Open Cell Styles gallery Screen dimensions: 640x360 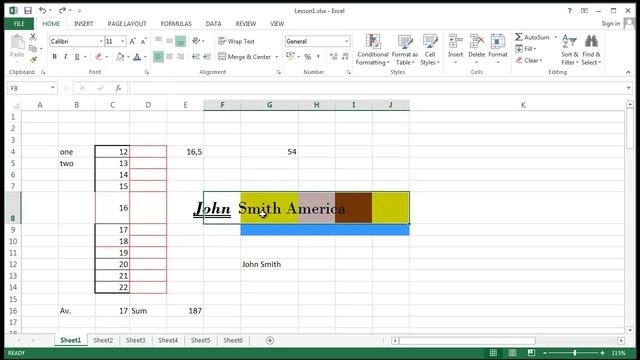click(x=430, y=49)
